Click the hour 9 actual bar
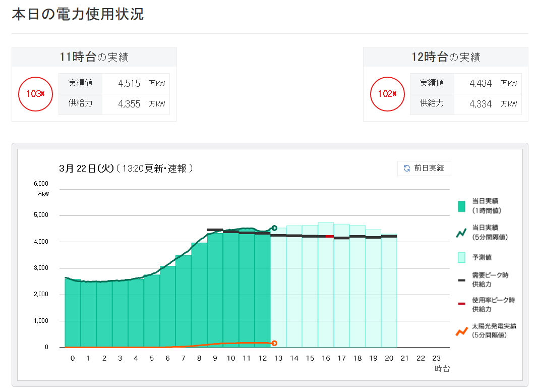The height and width of the screenshot is (392, 536). coord(215,290)
